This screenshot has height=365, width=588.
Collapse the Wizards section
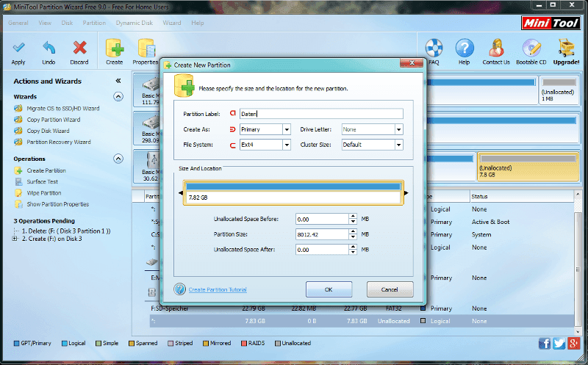(118, 97)
